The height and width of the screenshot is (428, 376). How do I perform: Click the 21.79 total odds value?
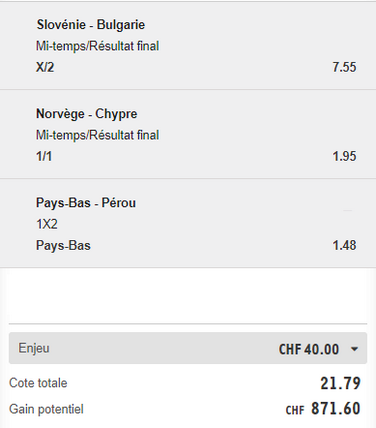tap(340, 383)
